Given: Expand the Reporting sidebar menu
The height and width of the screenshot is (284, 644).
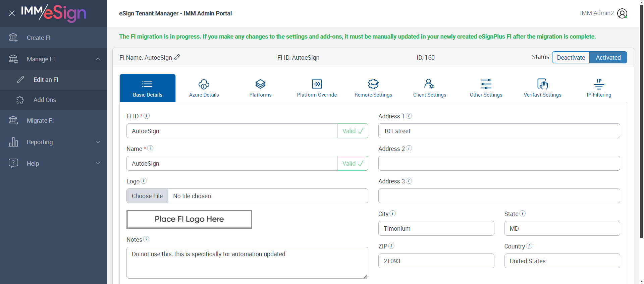Looking at the screenshot, I should pyautogui.click(x=98, y=142).
